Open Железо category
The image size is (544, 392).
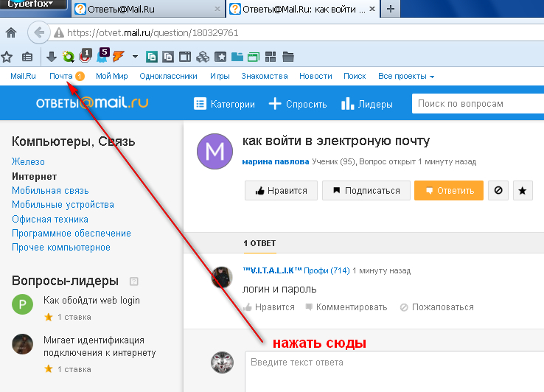tap(28, 161)
